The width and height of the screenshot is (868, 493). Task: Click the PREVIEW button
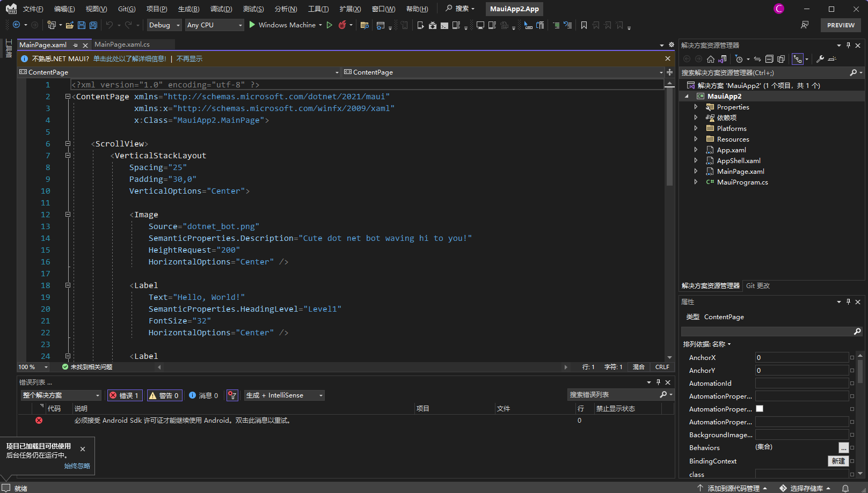click(x=841, y=25)
